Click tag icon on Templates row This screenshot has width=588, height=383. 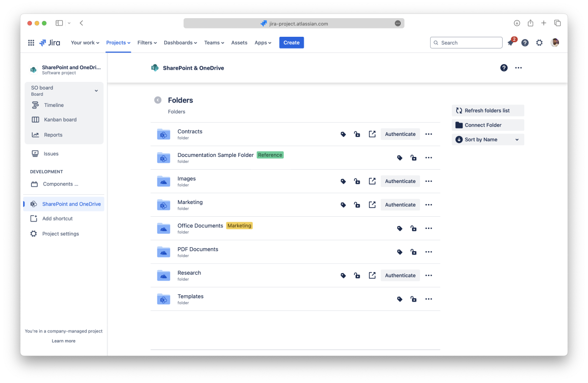[399, 299]
